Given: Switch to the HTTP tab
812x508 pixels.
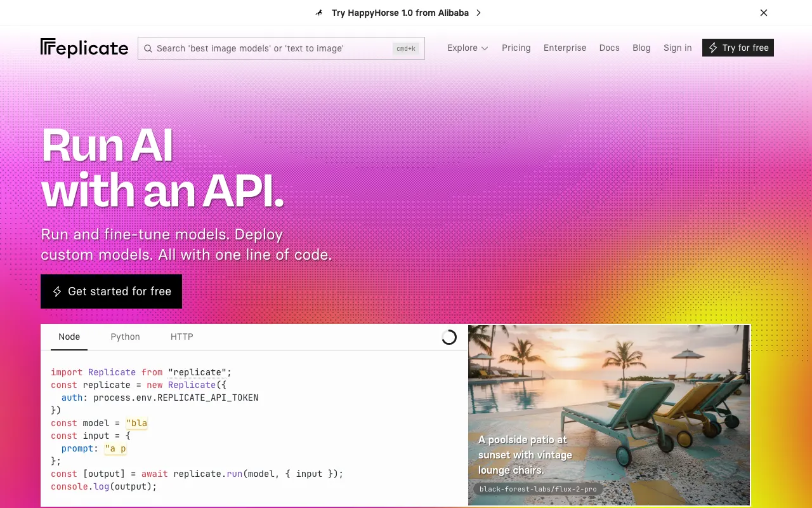Looking at the screenshot, I should [x=181, y=337].
